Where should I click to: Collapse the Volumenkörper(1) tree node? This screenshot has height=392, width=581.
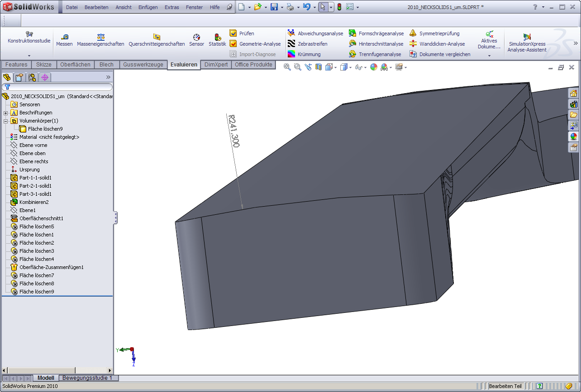pyautogui.click(x=6, y=121)
